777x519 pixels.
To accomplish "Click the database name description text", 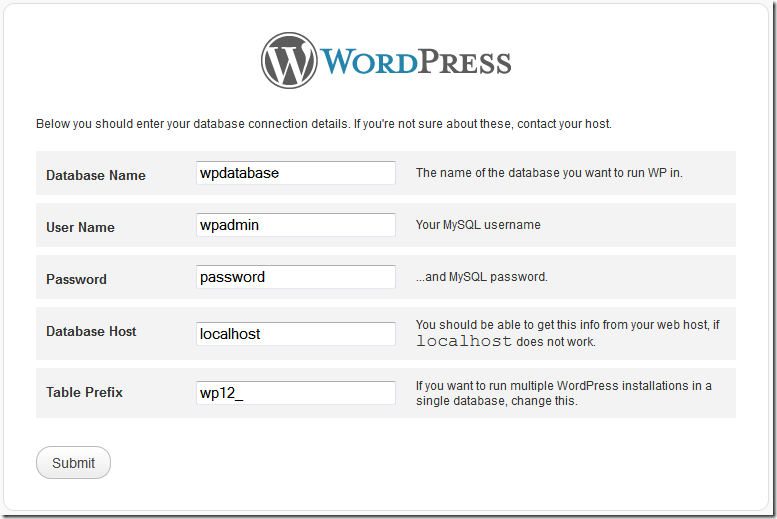I will coord(549,173).
